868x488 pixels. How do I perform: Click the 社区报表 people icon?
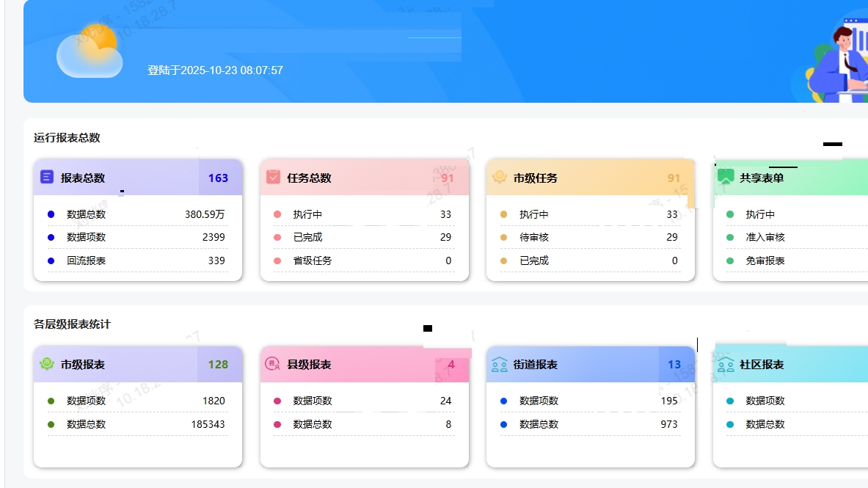pos(726,364)
